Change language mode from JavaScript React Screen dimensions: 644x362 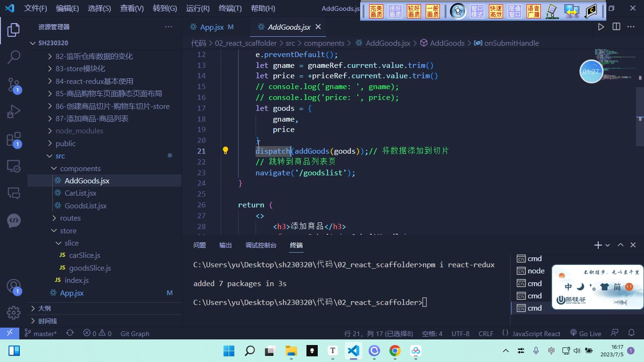pyautogui.click(x=536, y=333)
